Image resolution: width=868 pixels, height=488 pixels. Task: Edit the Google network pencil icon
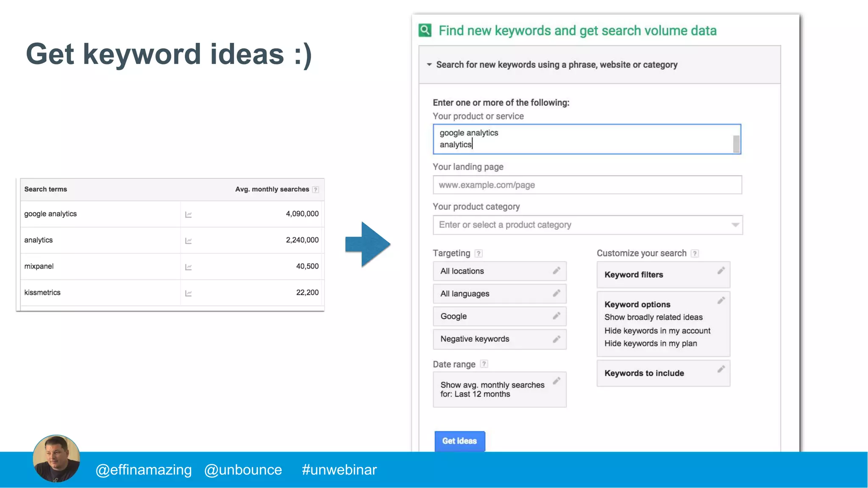pyautogui.click(x=556, y=316)
